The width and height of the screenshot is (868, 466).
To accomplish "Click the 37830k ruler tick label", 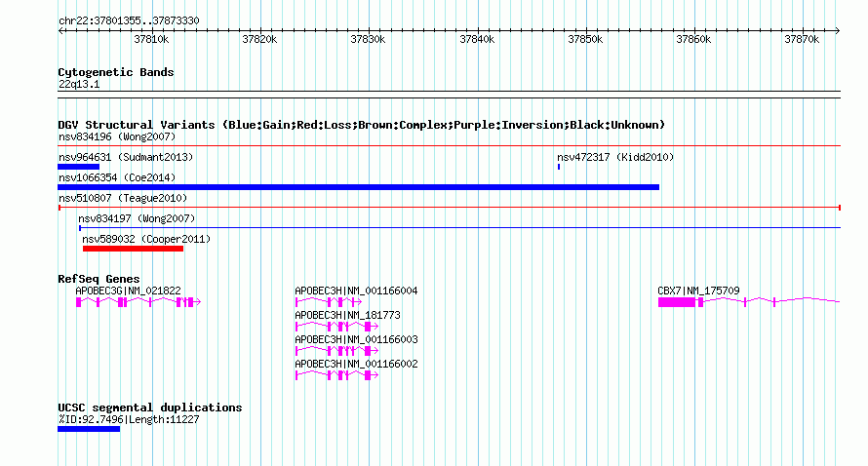I will pyautogui.click(x=368, y=39).
